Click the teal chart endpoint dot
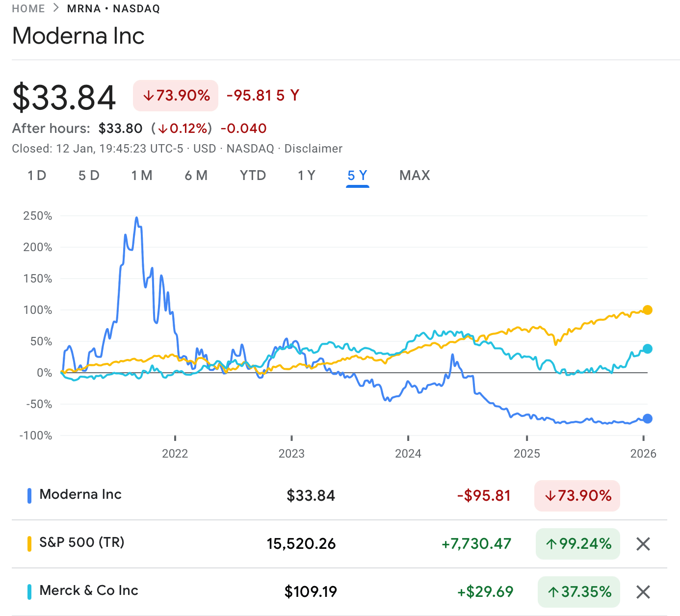 pos(647,349)
